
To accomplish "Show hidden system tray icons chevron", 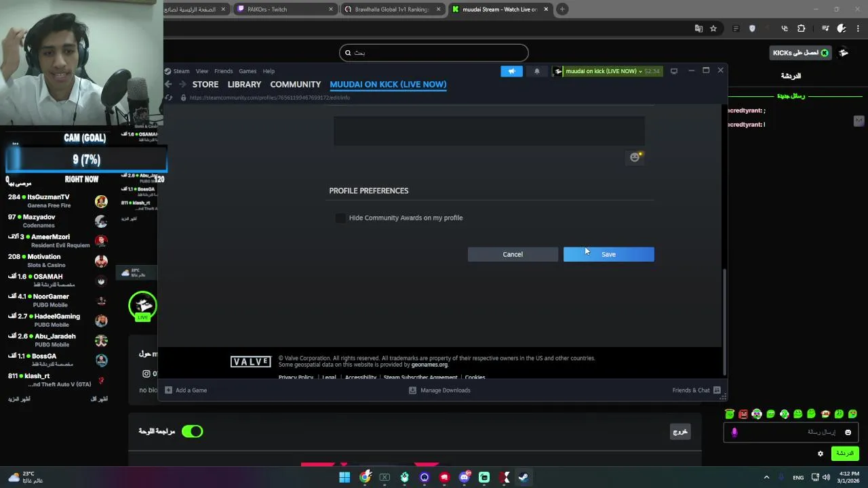I will tap(766, 477).
